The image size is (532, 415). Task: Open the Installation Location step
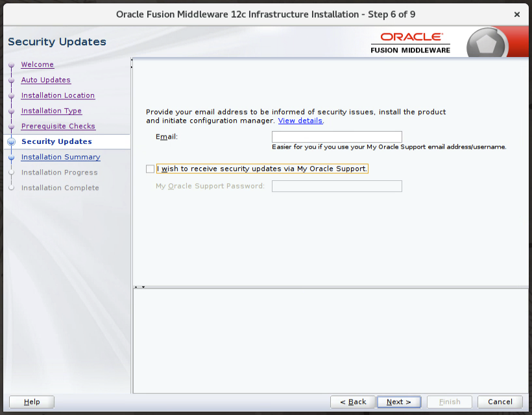tap(58, 95)
